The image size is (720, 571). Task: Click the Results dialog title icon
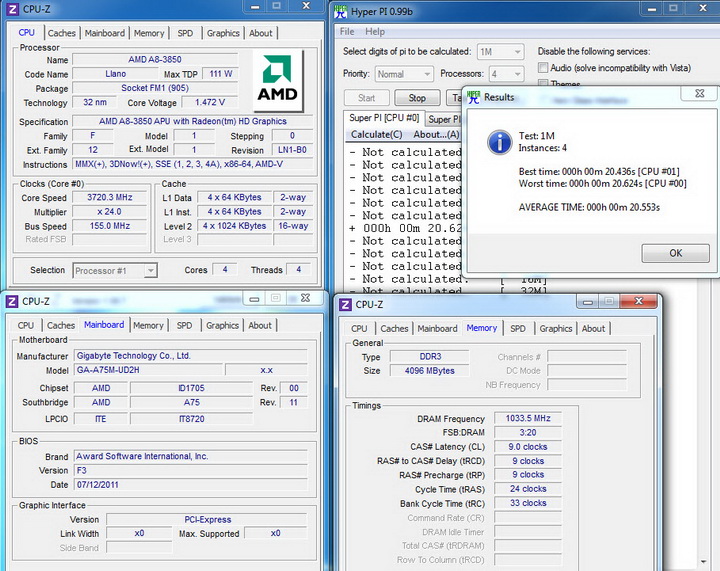[x=473, y=97]
